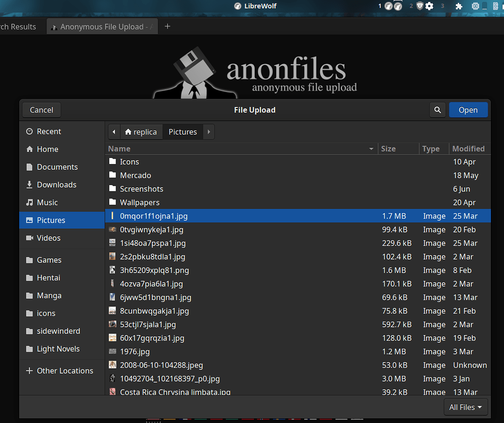The height and width of the screenshot is (423, 504).
Task: Click the lion shield icon in the top bar
Action: pos(420,6)
